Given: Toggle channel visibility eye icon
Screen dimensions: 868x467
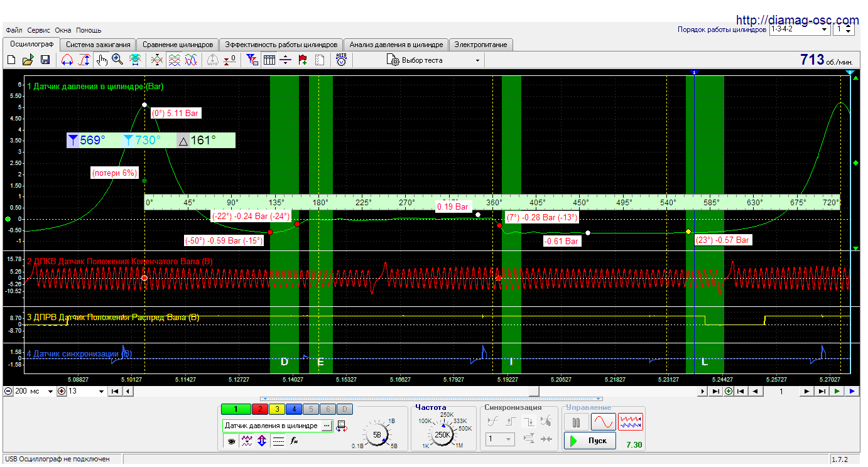Looking at the screenshot, I should 231,441.
